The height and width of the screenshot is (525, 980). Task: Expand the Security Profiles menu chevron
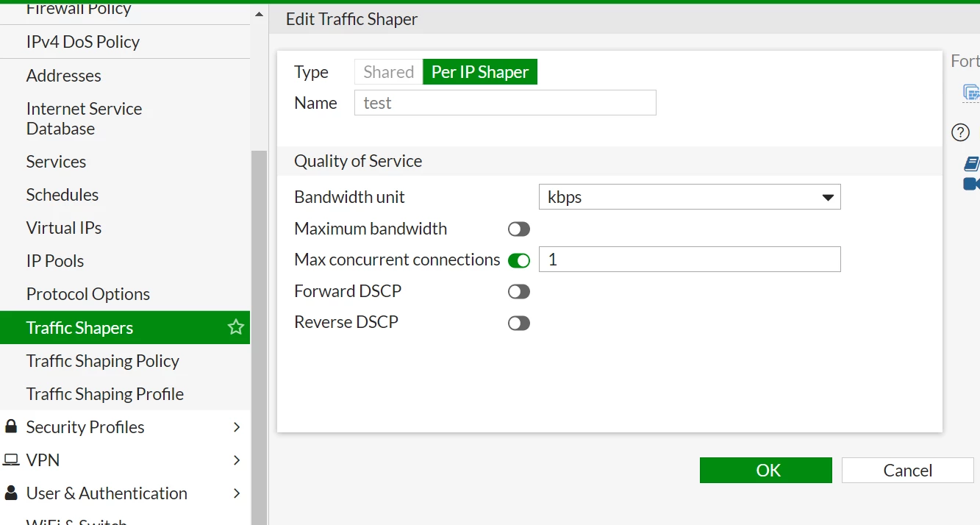point(237,426)
